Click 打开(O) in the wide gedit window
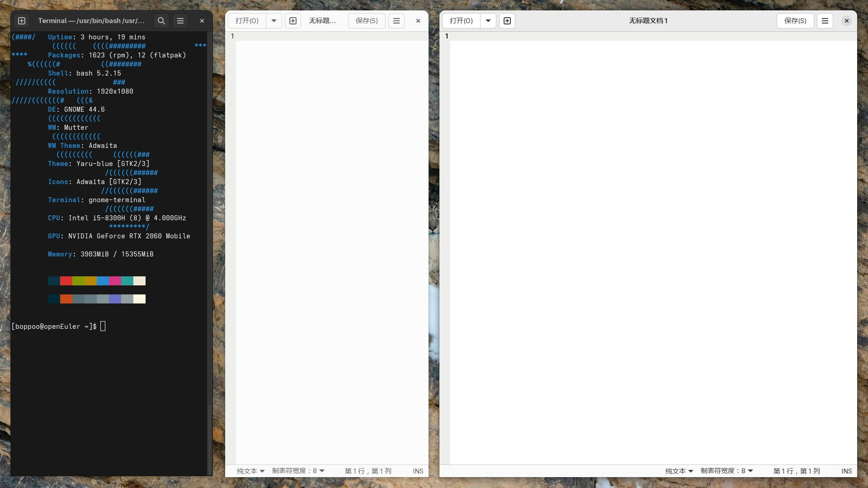The width and height of the screenshot is (868, 488). pyautogui.click(x=461, y=21)
